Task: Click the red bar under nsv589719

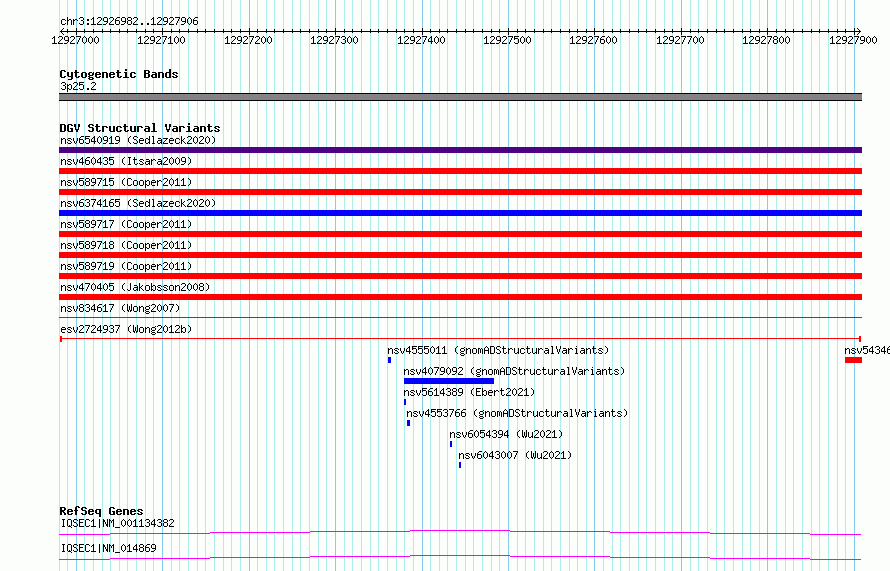Action: (460, 276)
